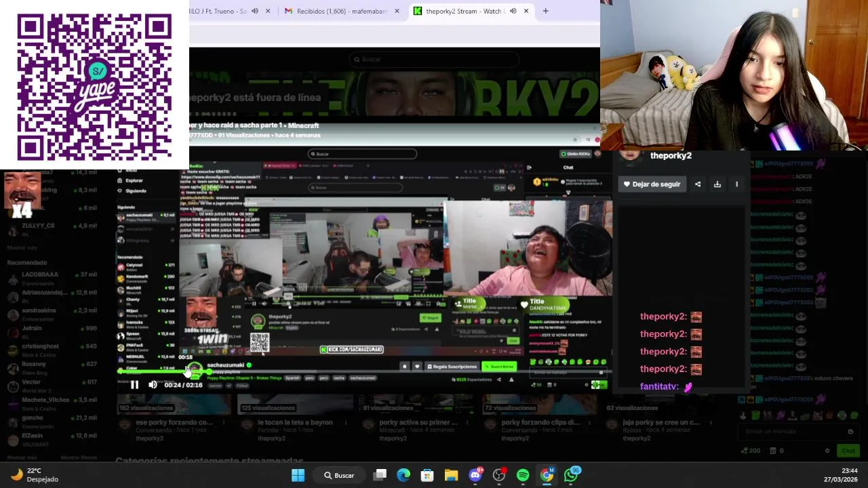Pause the clip with the pause button
The width and height of the screenshot is (868, 488).
click(x=134, y=385)
